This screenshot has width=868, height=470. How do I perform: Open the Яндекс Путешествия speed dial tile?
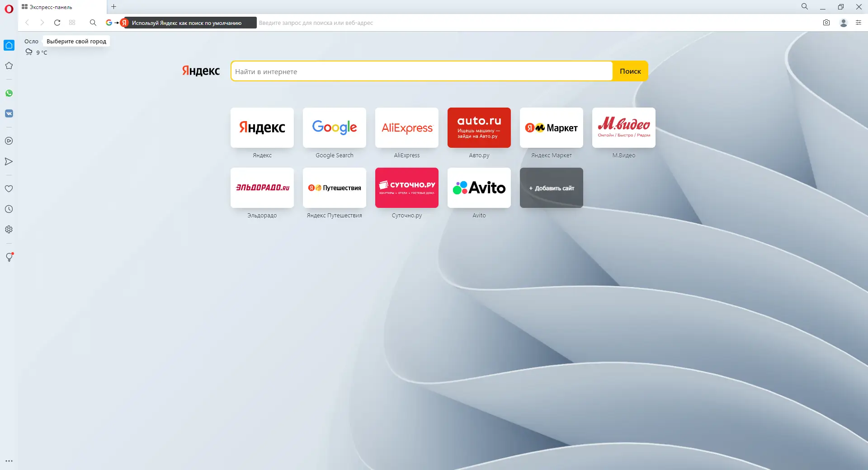[x=335, y=188]
